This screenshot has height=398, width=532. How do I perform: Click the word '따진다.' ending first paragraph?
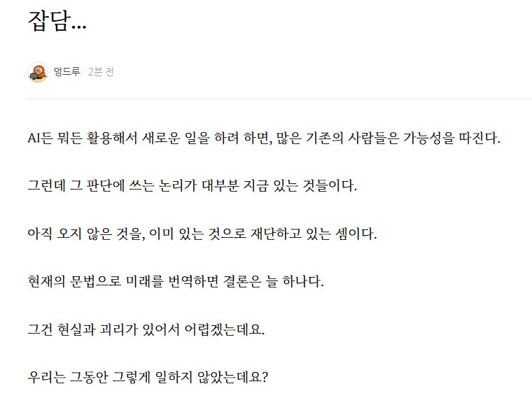coord(484,137)
